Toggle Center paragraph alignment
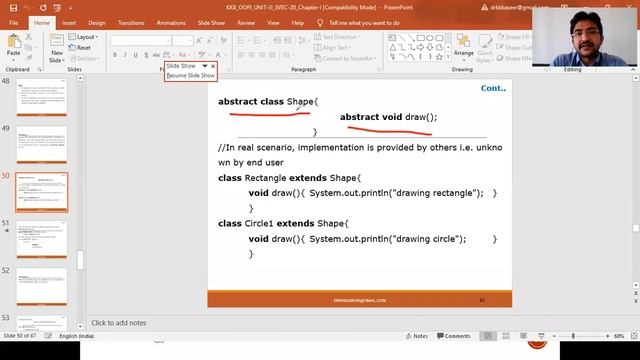This screenshot has height=360, width=640. click(x=252, y=55)
